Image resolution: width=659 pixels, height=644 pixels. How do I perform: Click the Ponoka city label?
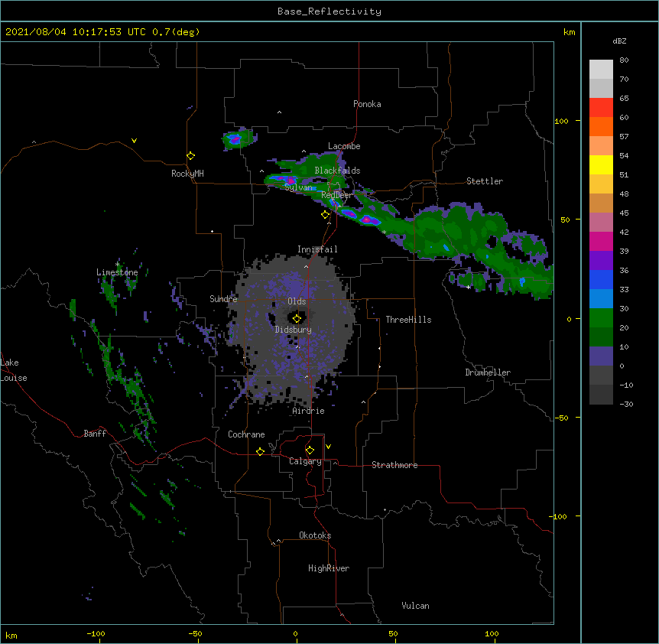point(367,104)
